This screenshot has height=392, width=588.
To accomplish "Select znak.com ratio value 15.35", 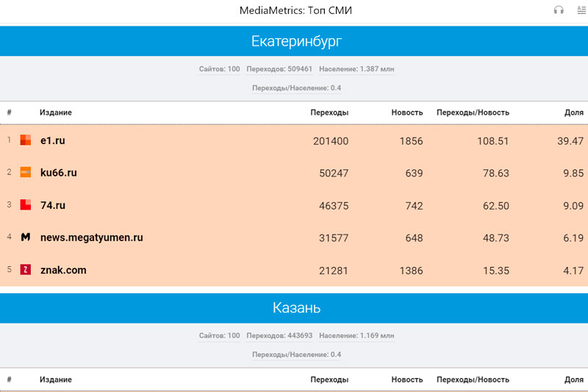I will pyautogui.click(x=495, y=271).
